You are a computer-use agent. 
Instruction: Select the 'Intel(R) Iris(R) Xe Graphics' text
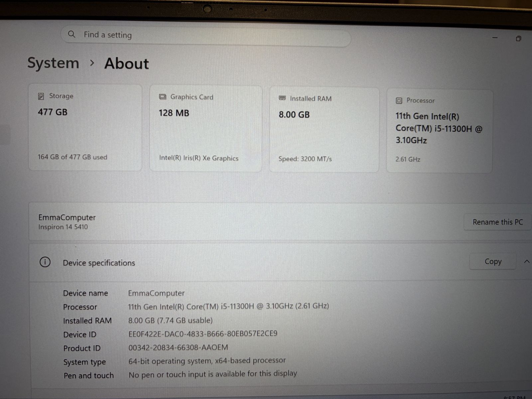tap(199, 158)
